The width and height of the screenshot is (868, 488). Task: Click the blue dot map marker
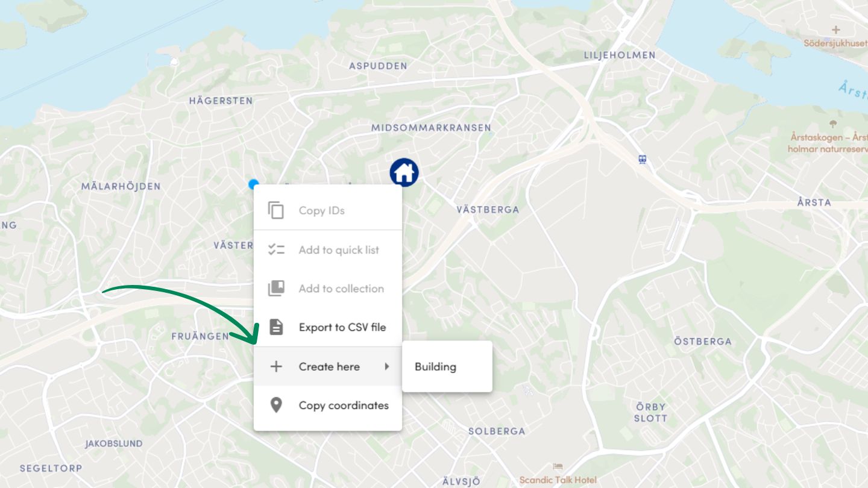254,184
